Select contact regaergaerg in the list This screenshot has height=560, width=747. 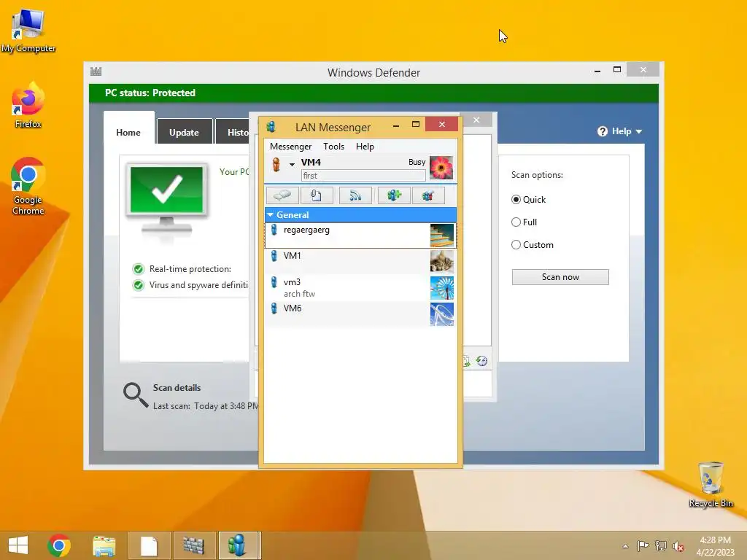[360, 236]
